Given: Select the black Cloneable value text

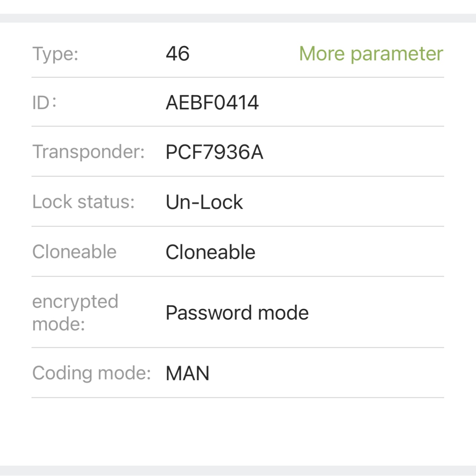Looking at the screenshot, I should [210, 252].
